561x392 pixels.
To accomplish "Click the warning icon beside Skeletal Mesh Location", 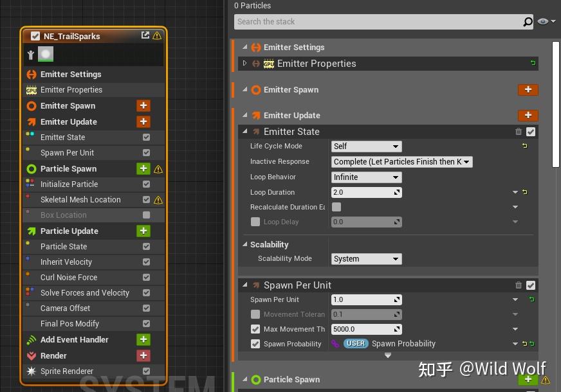I will coord(158,199).
